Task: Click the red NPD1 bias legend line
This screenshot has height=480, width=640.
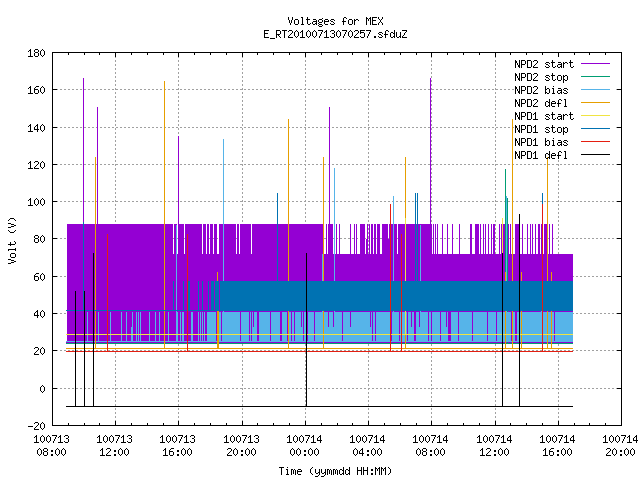Action: click(596, 142)
